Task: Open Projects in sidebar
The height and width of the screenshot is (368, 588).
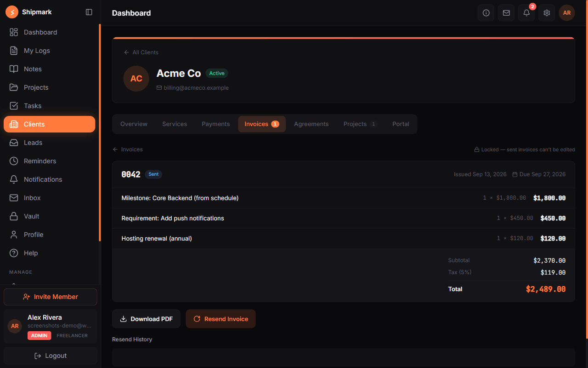Action: [x=50, y=87]
